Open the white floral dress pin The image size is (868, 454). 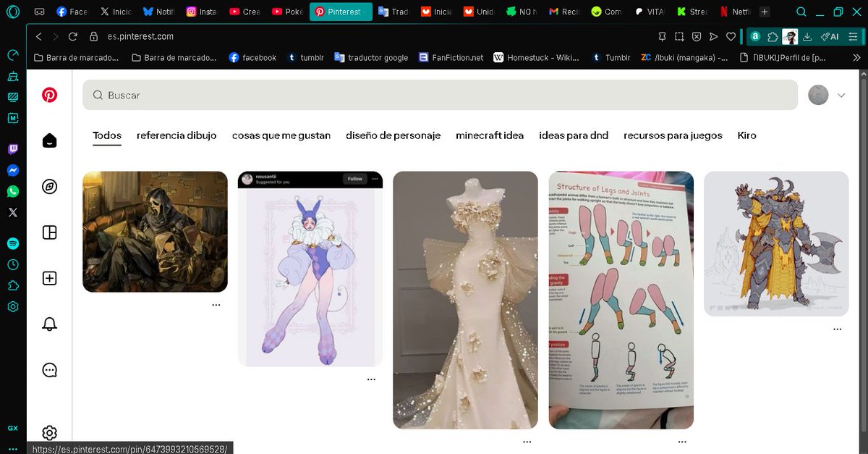[465, 300]
